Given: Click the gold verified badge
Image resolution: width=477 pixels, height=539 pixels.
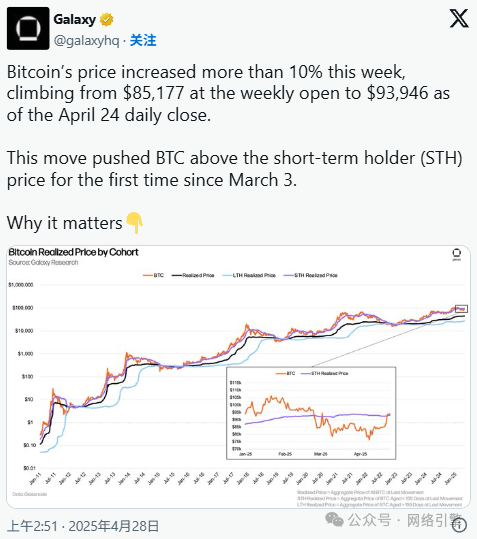Looking at the screenshot, I should (107, 20).
